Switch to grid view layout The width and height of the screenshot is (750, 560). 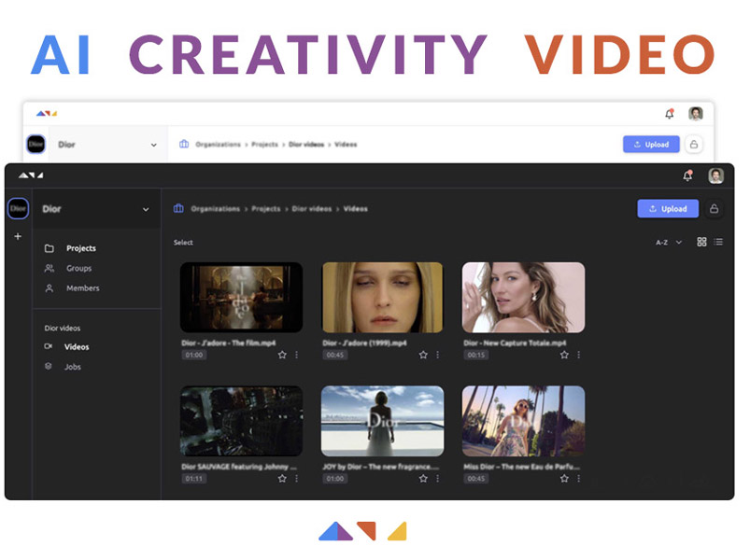click(x=701, y=242)
